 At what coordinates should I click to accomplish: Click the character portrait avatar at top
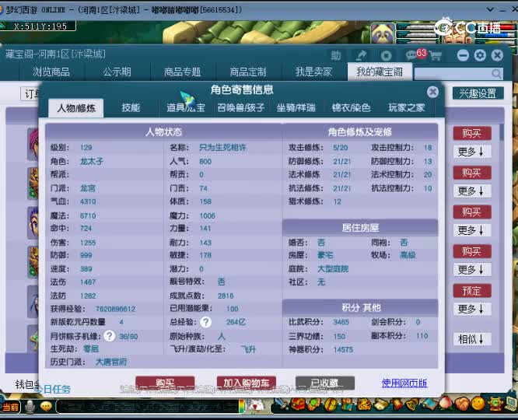[x=458, y=35]
